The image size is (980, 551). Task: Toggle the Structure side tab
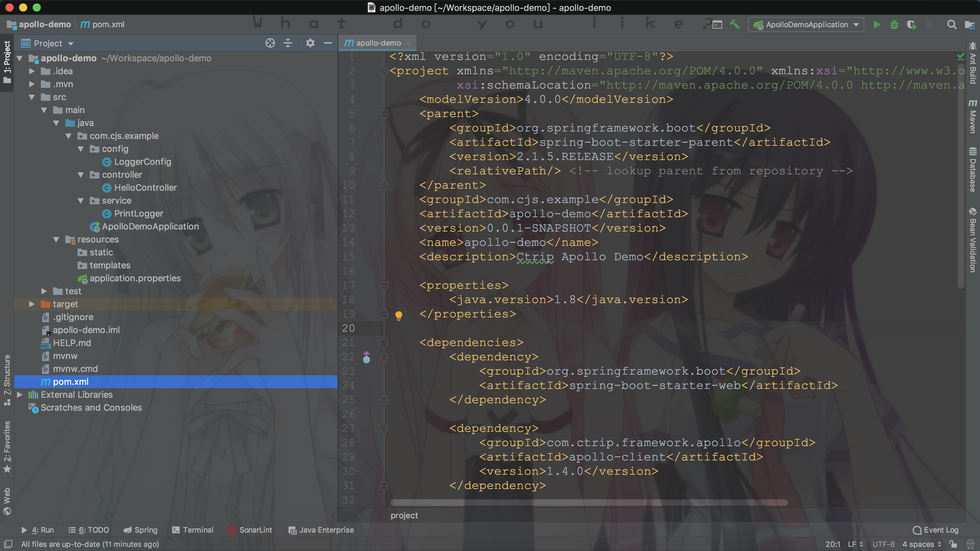(7, 380)
